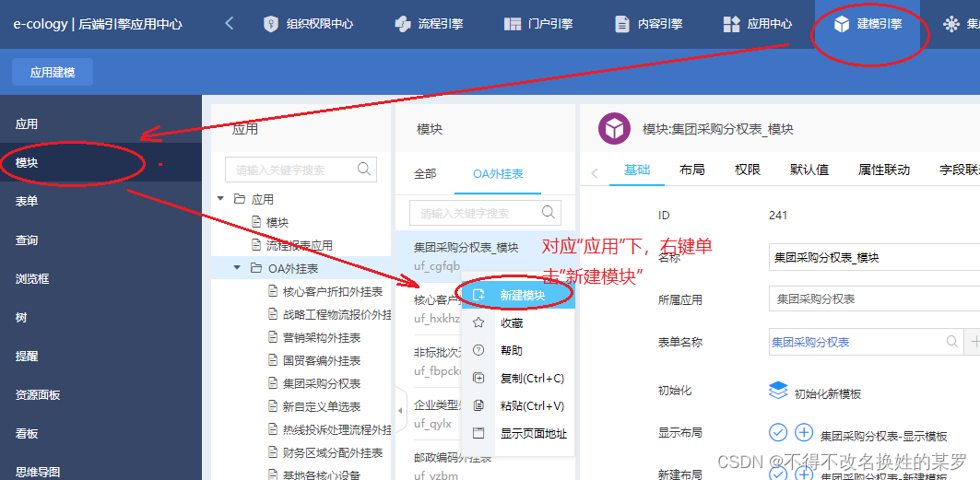The width and height of the screenshot is (980, 480).
Task: Open the 应用中心 grid icon
Action: pyautogui.click(x=731, y=24)
